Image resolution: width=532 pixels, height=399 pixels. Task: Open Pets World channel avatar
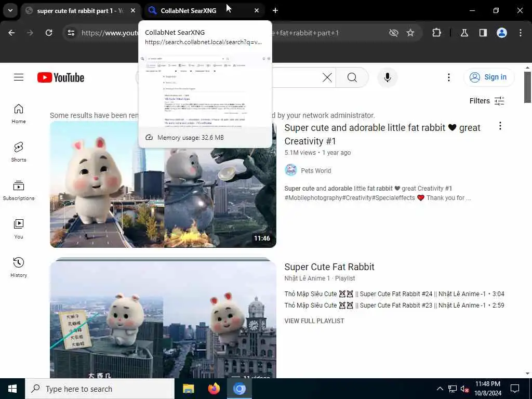291,170
